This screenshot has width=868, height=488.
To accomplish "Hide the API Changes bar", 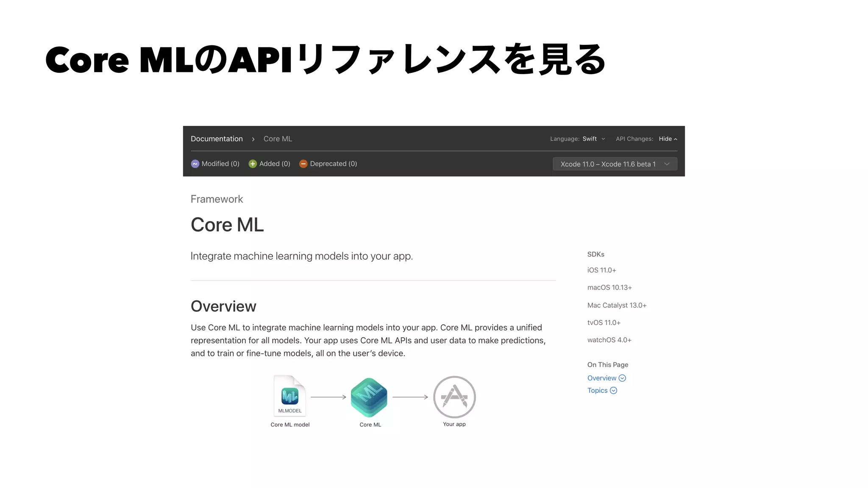I will click(x=668, y=139).
